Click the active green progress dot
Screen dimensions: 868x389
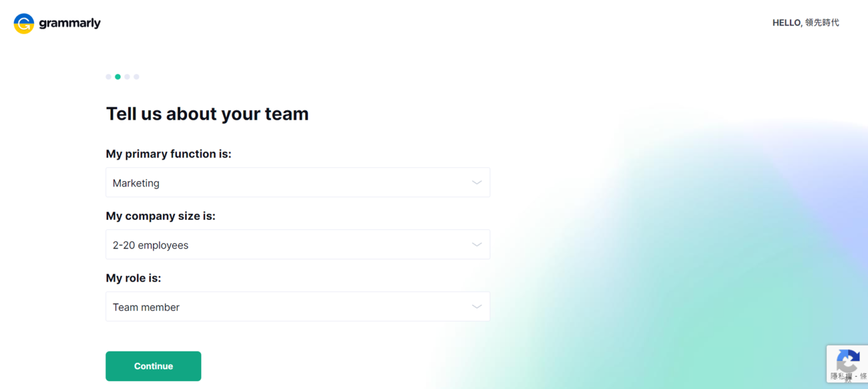coord(118,76)
